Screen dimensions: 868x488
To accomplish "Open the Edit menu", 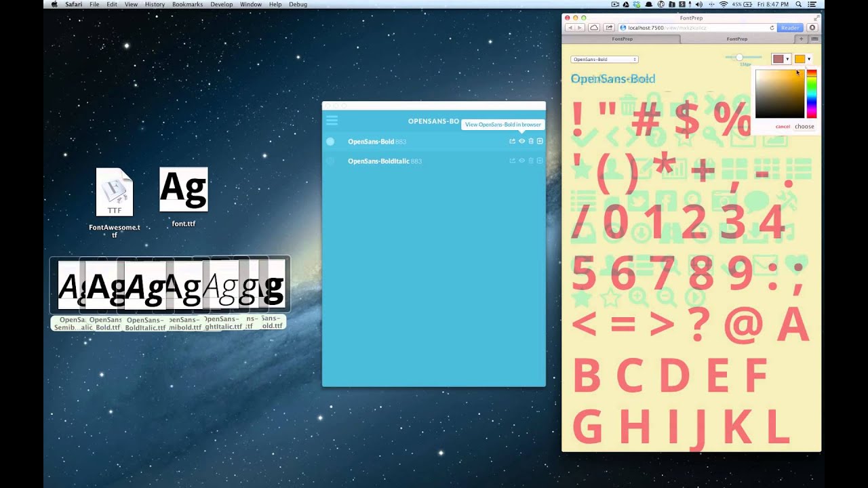I will (x=112, y=4).
